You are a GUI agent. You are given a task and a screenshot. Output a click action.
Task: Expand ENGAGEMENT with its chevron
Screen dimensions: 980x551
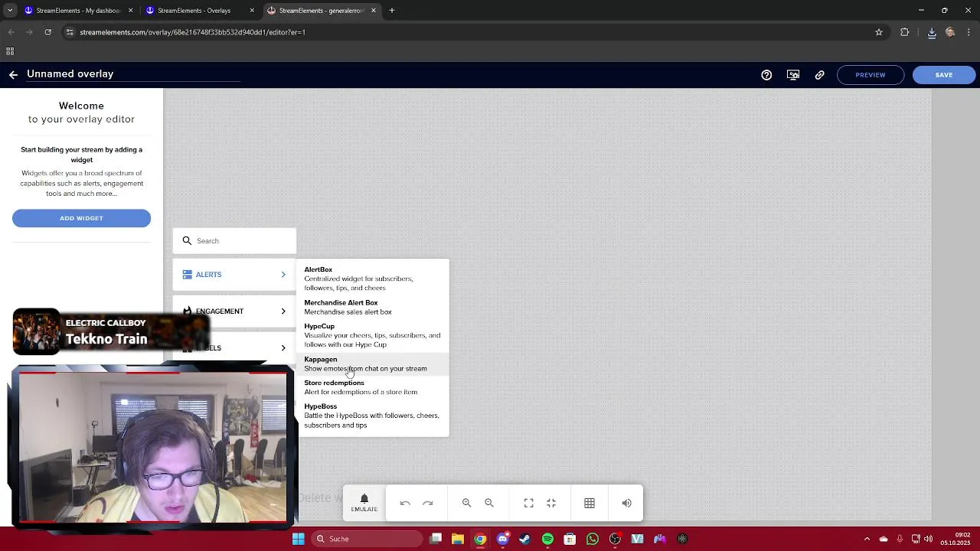pyautogui.click(x=283, y=311)
